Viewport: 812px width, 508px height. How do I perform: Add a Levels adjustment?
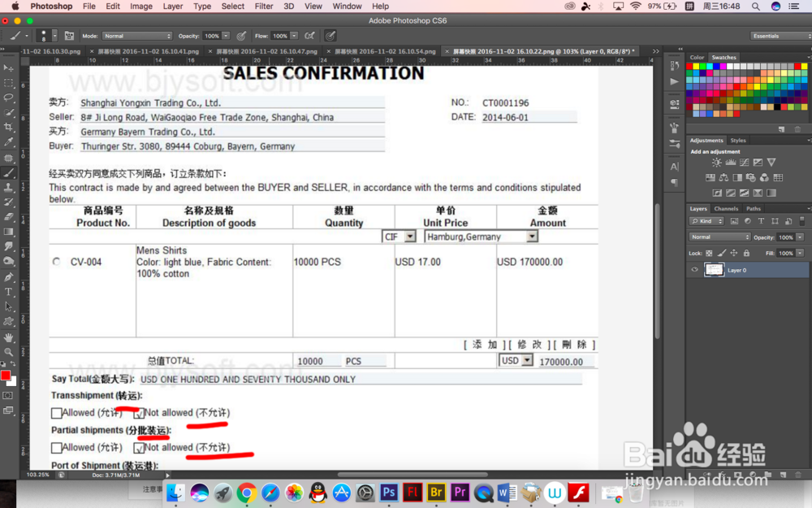(730, 163)
